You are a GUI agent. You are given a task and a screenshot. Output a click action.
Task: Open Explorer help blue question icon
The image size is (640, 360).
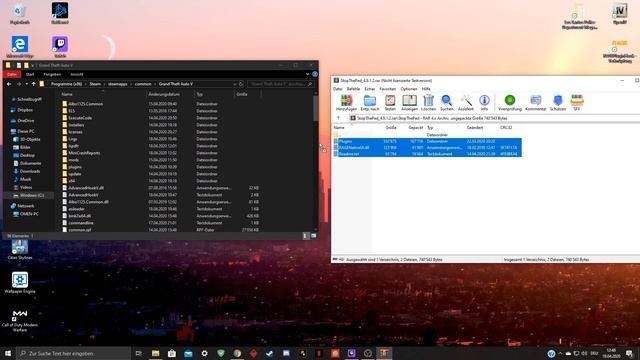click(315, 74)
